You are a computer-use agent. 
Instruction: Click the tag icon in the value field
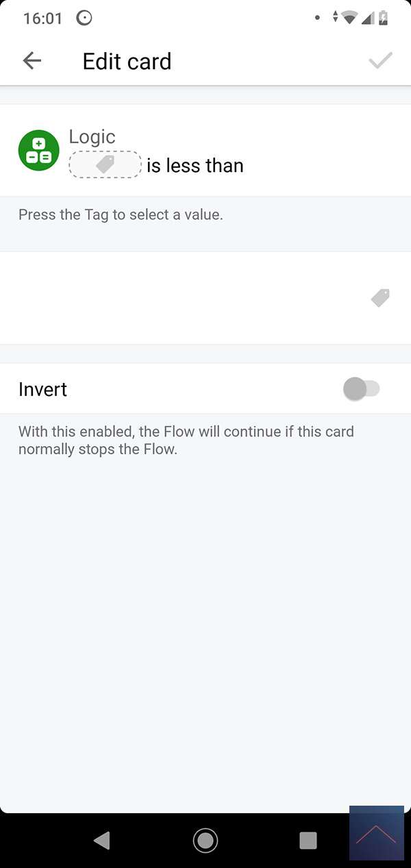(380, 297)
